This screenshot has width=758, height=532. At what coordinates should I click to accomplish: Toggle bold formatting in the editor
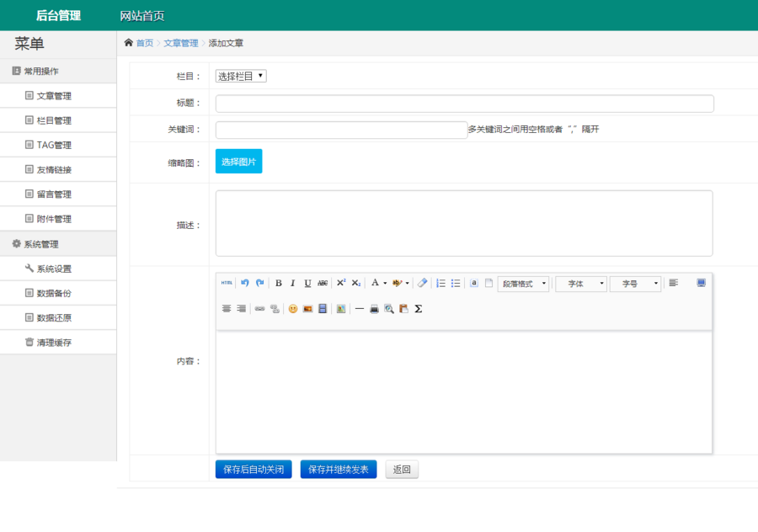[x=278, y=285]
